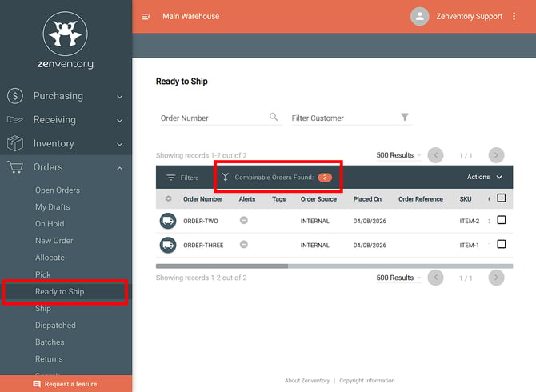Go to On Hold orders
The width and height of the screenshot is (536, 392).
50,224
